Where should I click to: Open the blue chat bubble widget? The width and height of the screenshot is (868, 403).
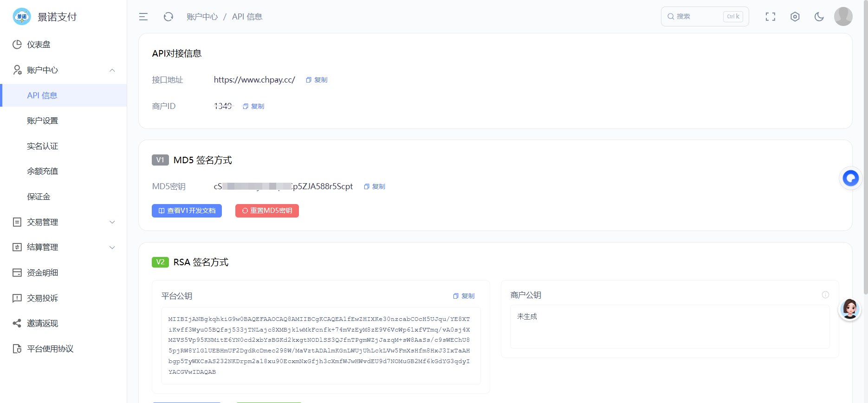coord(851,178)
